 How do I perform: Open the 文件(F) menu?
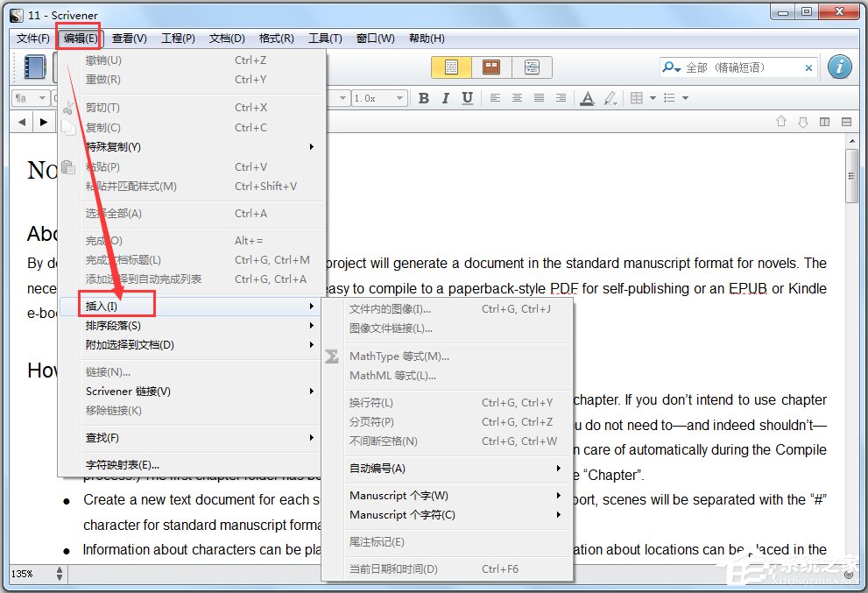(32, 39)
